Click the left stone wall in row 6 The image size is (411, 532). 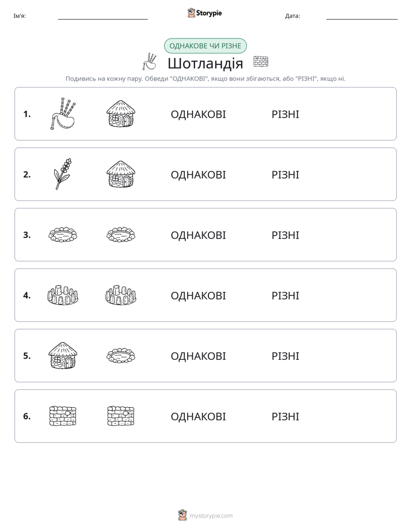click(63, 416)
